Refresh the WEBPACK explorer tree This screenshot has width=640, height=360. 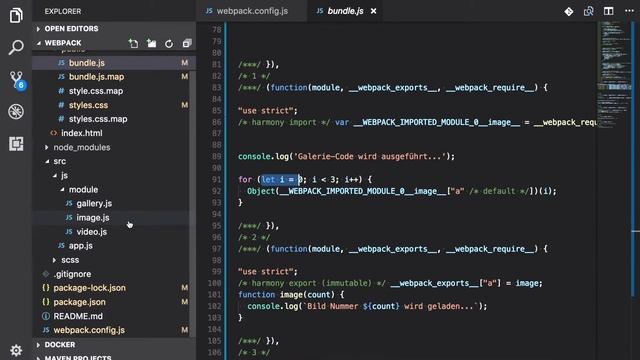pyautogui.click(x=169, y=43)
